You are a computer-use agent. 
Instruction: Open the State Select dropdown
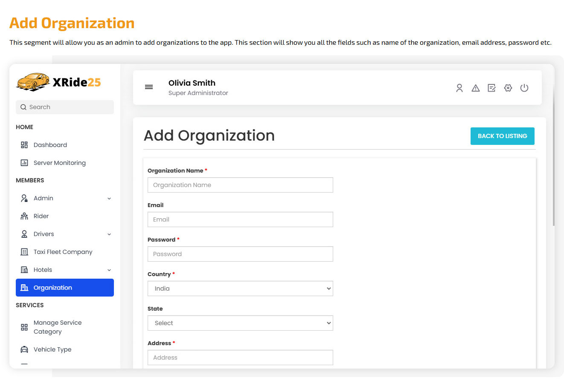[240, 323]
